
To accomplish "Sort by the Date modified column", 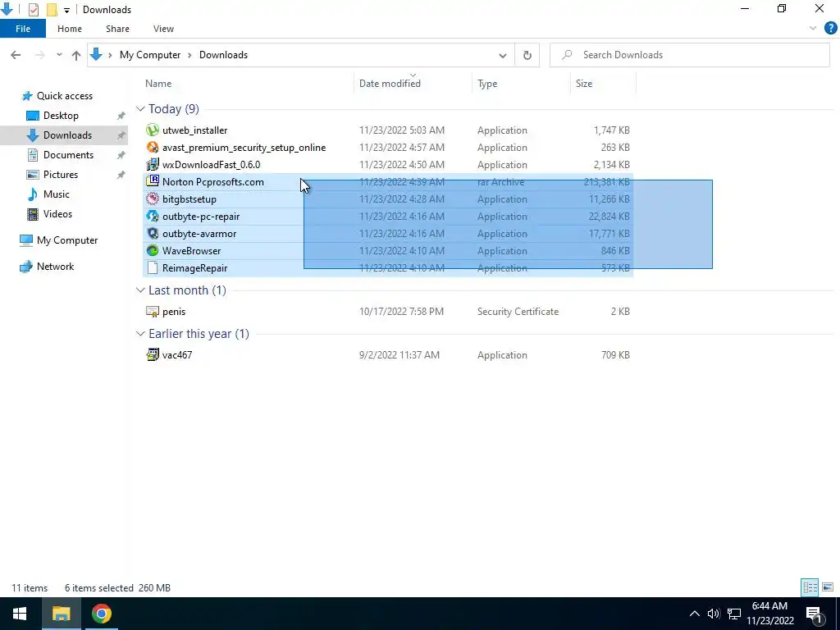I will [390, 84].
